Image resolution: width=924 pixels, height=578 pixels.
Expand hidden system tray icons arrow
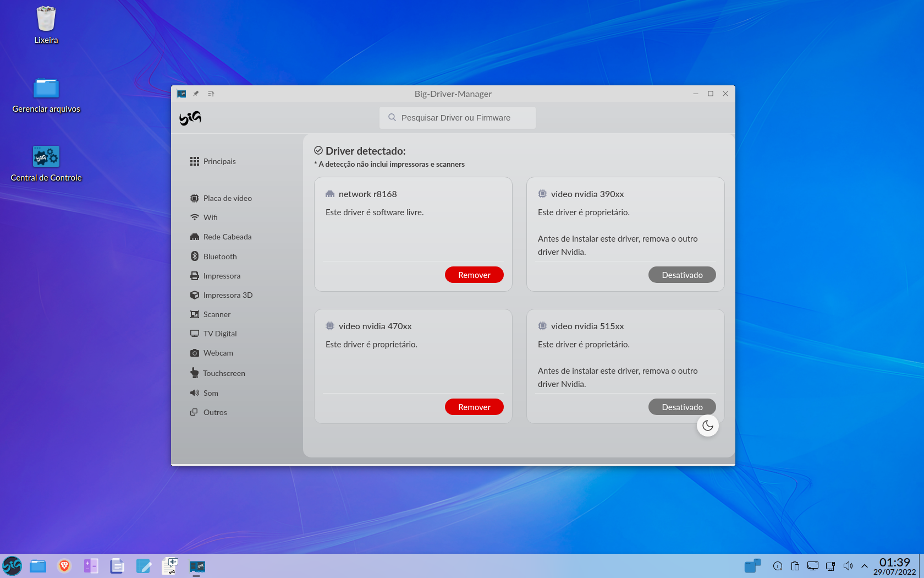(865, 566)
